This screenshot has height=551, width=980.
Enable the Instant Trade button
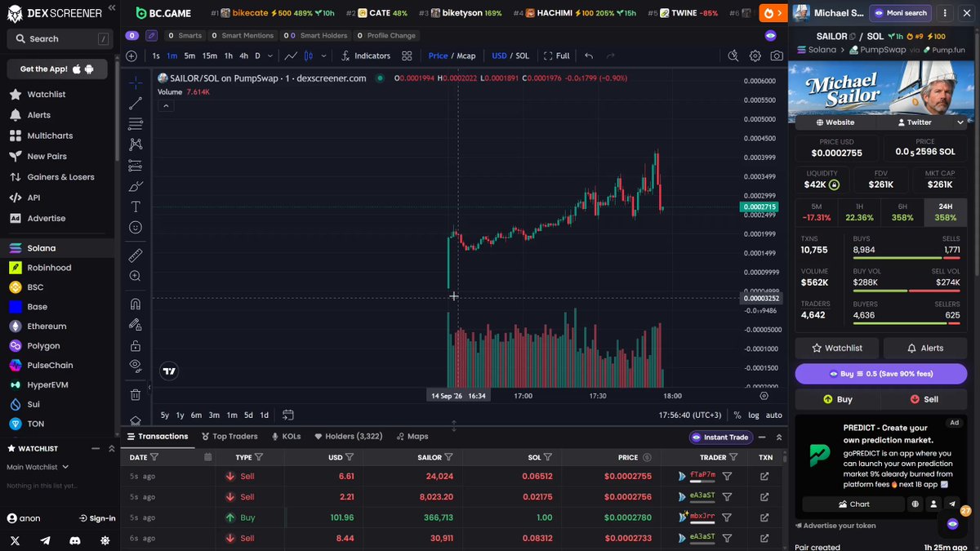720,437
